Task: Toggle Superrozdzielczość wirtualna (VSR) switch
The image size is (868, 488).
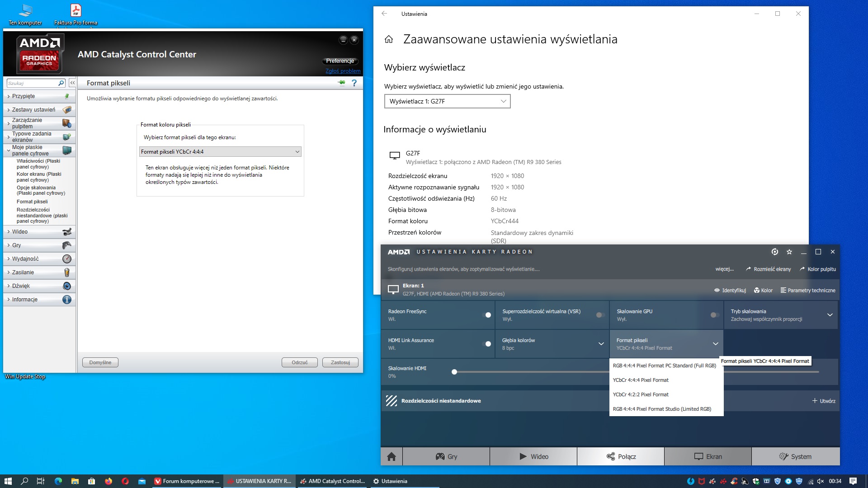Action: (600, 315)
